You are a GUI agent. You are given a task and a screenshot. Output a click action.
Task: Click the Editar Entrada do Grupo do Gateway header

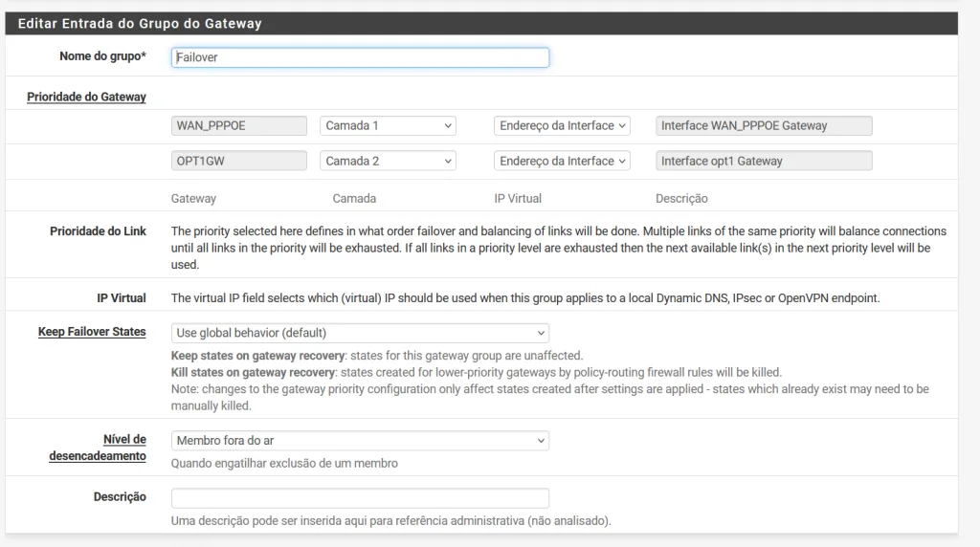tap(140, 23)
